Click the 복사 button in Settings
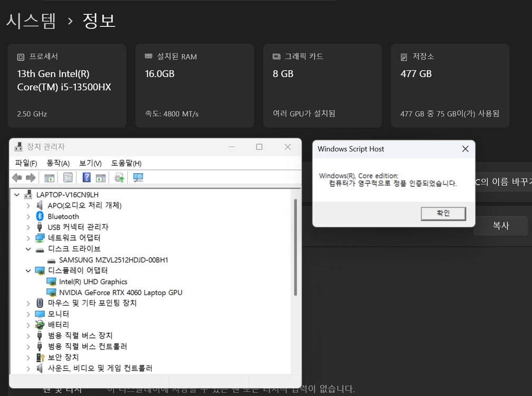The image size is (532, 396). tap(501, 225)
